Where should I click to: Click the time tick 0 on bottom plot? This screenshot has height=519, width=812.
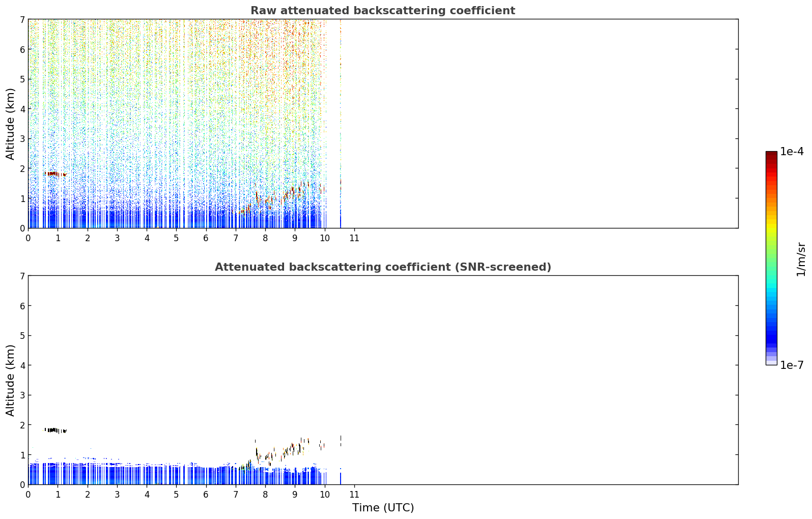point(28,495)
